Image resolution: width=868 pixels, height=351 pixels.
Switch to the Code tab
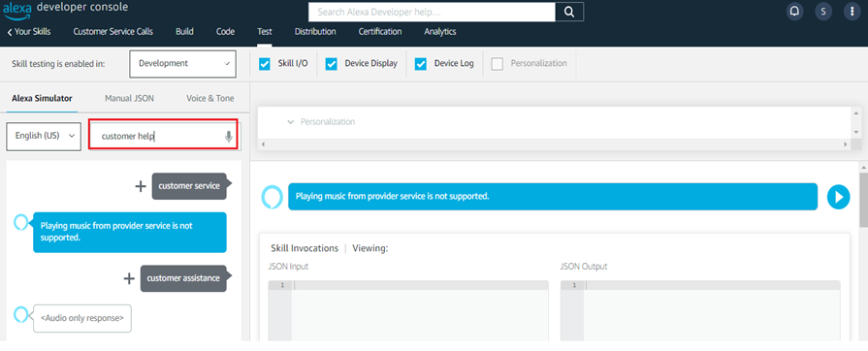pyautogui.click(x=225, y=32)
